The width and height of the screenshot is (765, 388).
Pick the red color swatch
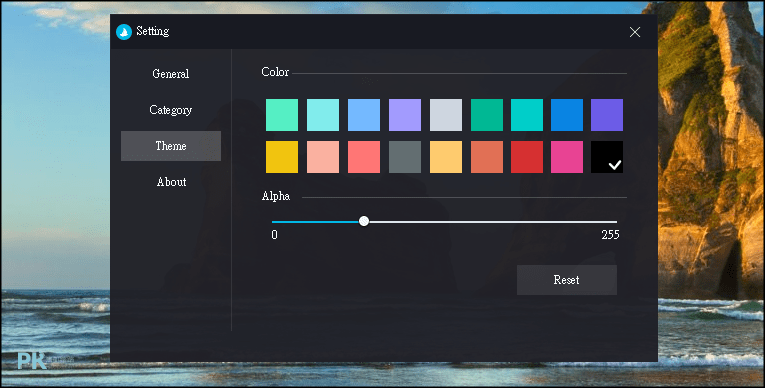coord(527,157)
